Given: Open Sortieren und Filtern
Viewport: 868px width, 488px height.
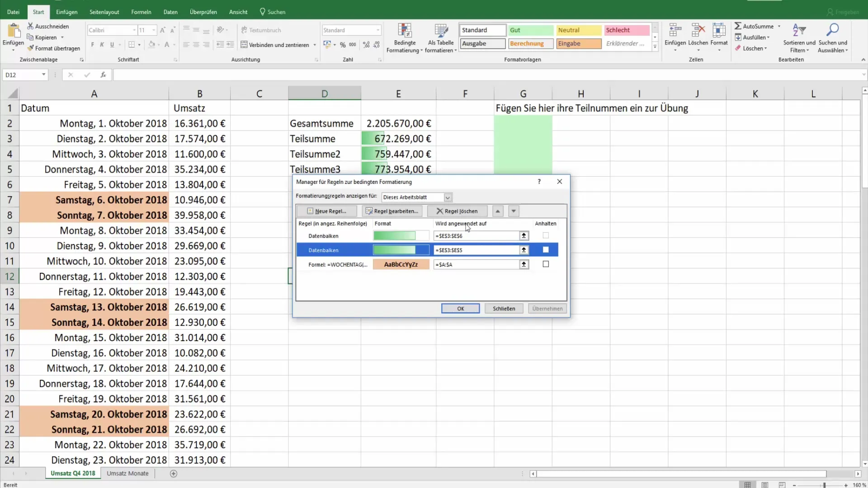Looking at the screenshot, I should tap(799, 38).
